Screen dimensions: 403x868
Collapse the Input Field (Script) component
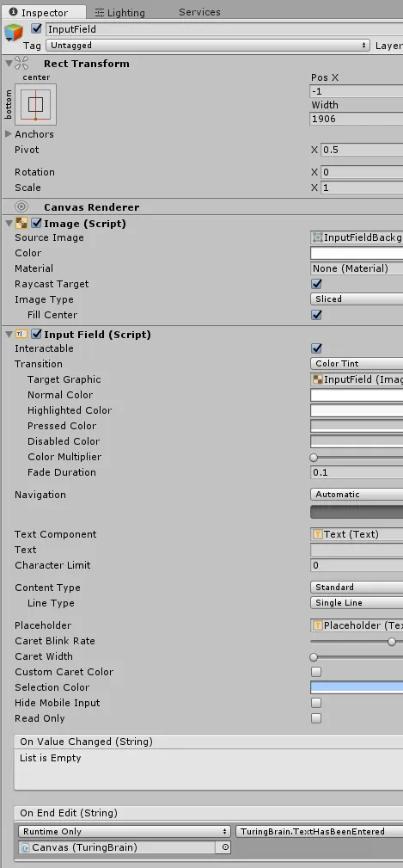tap(9, 334)
